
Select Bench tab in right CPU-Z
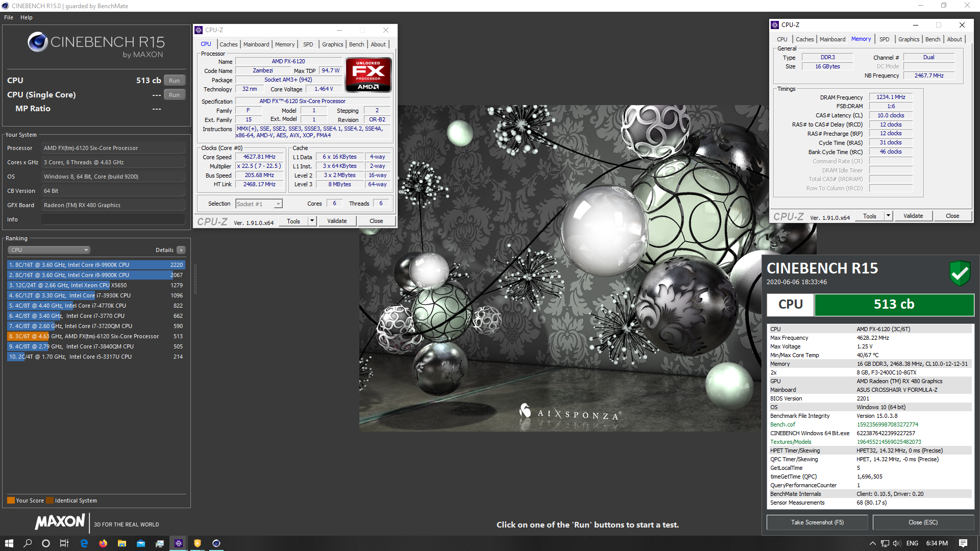933,39
